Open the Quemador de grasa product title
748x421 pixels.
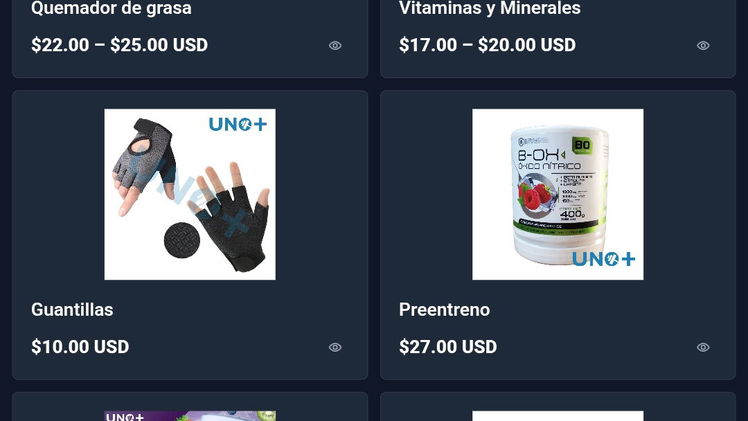[x=111, y=8]
